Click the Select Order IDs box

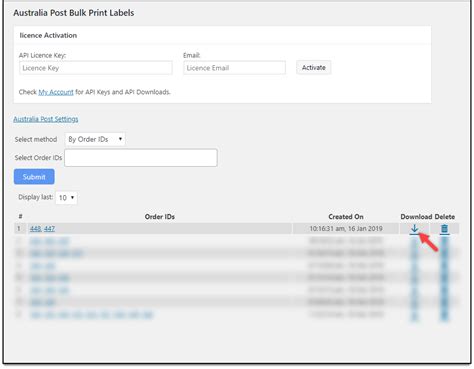pos(141,158)
